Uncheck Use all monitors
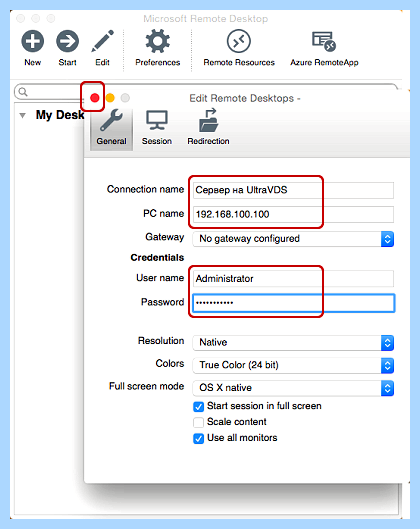Screen dimensions: 420x529 (x=198, y=439)
